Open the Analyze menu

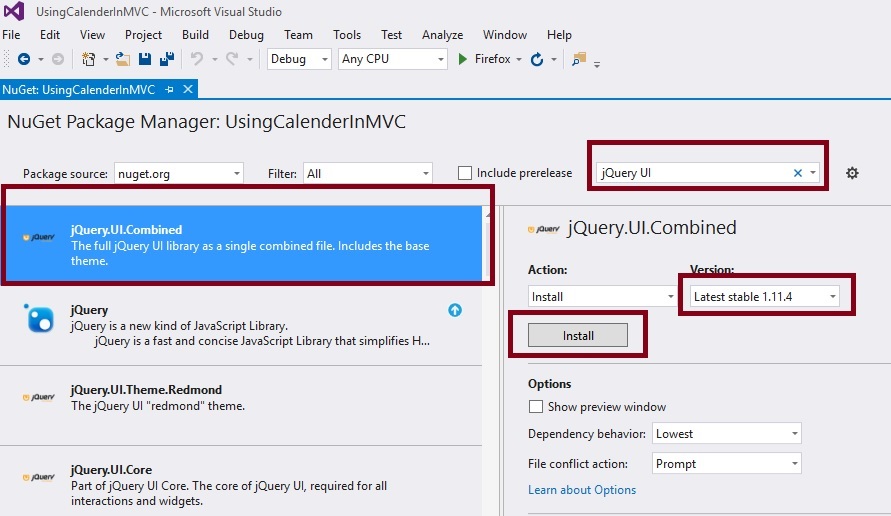(x=442, y=35)
